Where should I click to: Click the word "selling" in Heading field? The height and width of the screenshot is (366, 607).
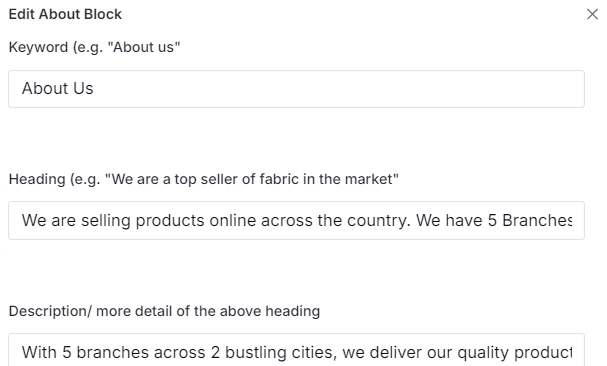106,220
